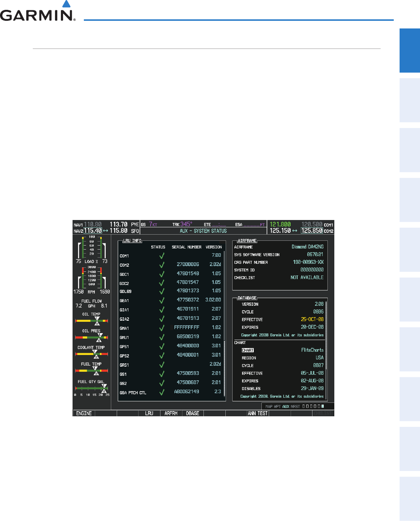Click the GEA1 version 3.02.00

coord(213,300)
